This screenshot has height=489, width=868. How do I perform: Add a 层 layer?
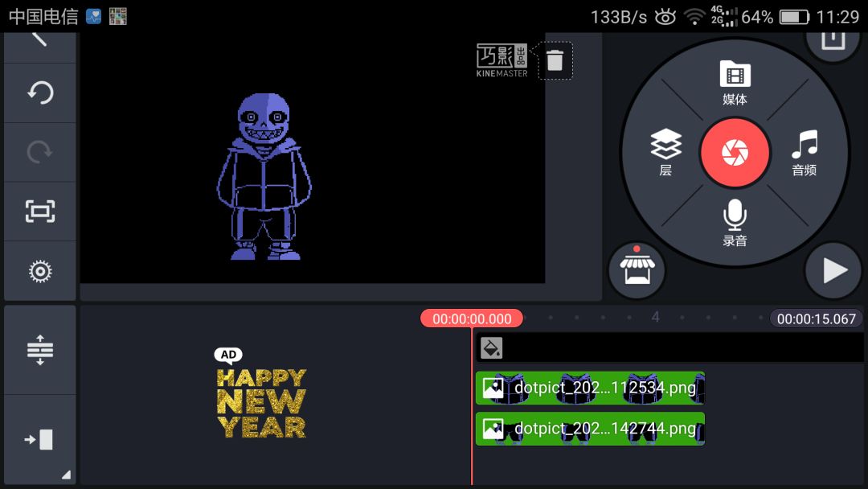tap(665, 152)
